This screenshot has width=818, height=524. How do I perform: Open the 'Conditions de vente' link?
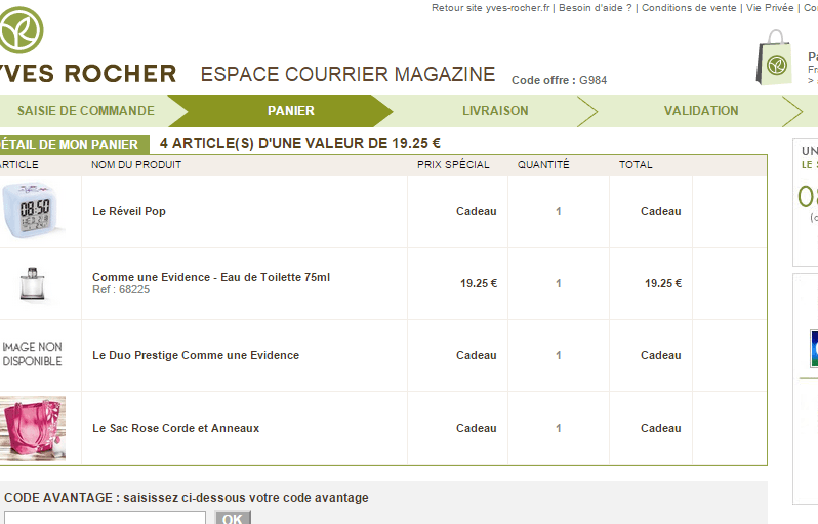[689, 8]
